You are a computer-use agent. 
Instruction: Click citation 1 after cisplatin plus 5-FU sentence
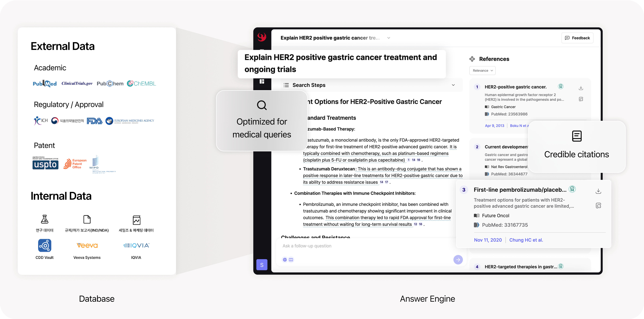(x=409, y=160)
